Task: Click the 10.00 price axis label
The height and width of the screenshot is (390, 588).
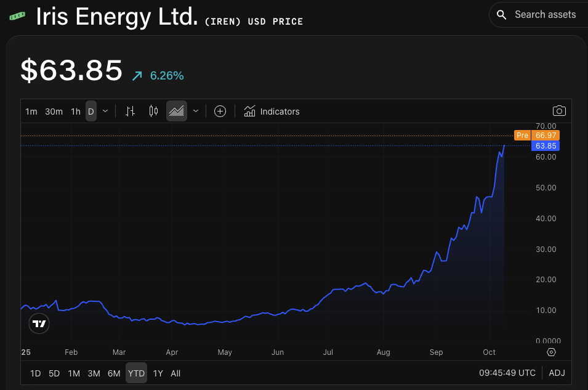Action: (x=546, y=310)
